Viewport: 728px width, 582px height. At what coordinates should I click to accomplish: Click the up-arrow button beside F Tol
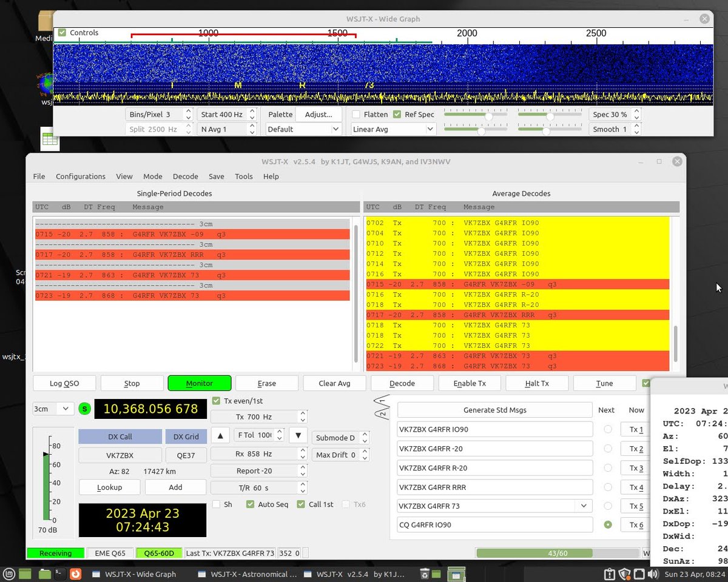[221, 435]
